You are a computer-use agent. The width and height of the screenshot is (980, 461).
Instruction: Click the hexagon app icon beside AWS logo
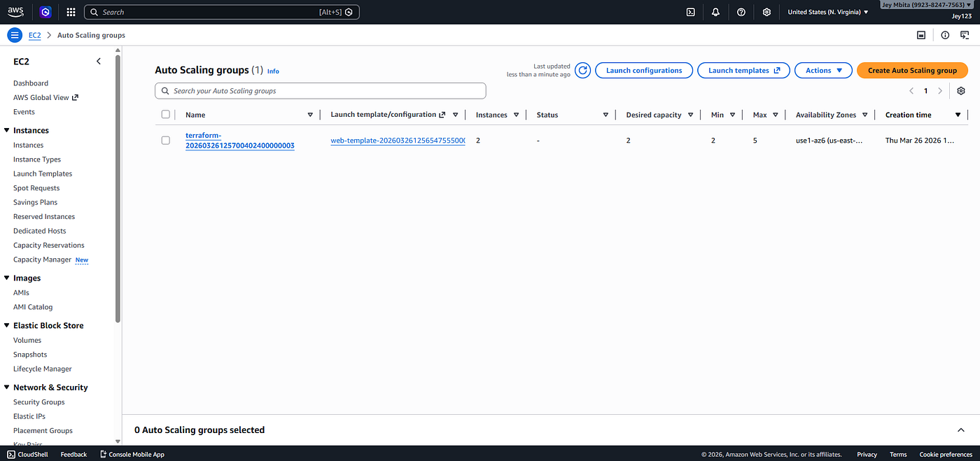tap(45, 12)
